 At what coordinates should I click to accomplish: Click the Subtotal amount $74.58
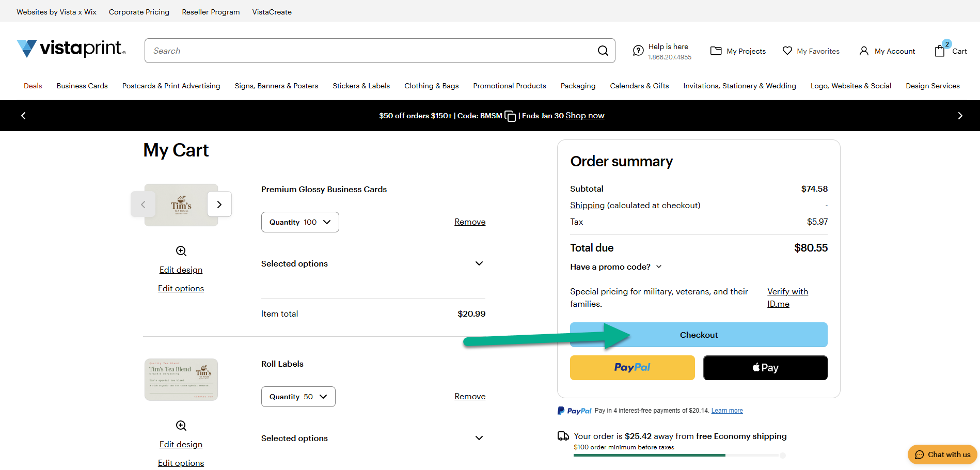pos(814,189)
